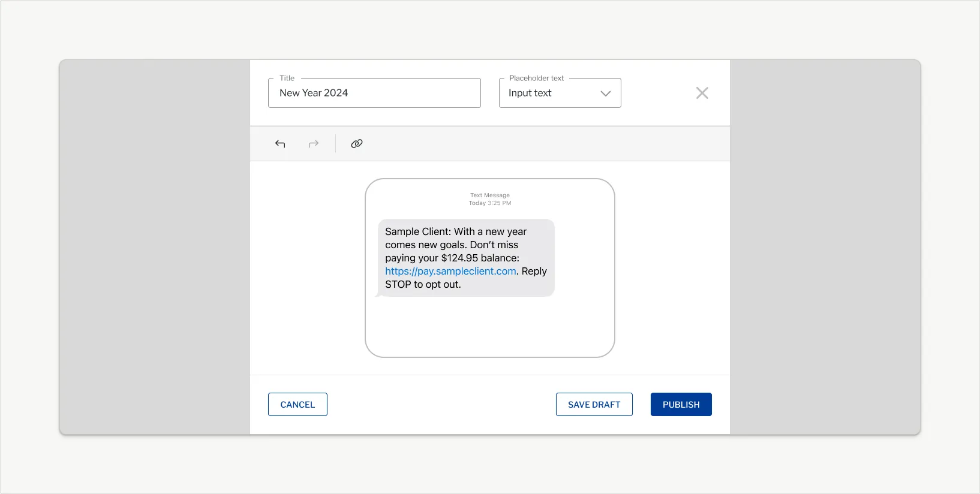This screenshot has width=980, height=494.
Task: Publish the message with PUBLISH button
Action: click(681, 405)
